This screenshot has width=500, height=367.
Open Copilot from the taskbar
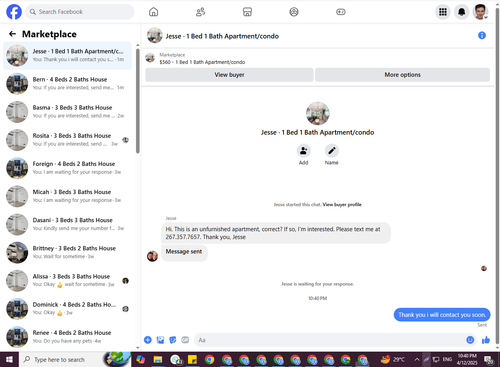click(x=140, y=359)
